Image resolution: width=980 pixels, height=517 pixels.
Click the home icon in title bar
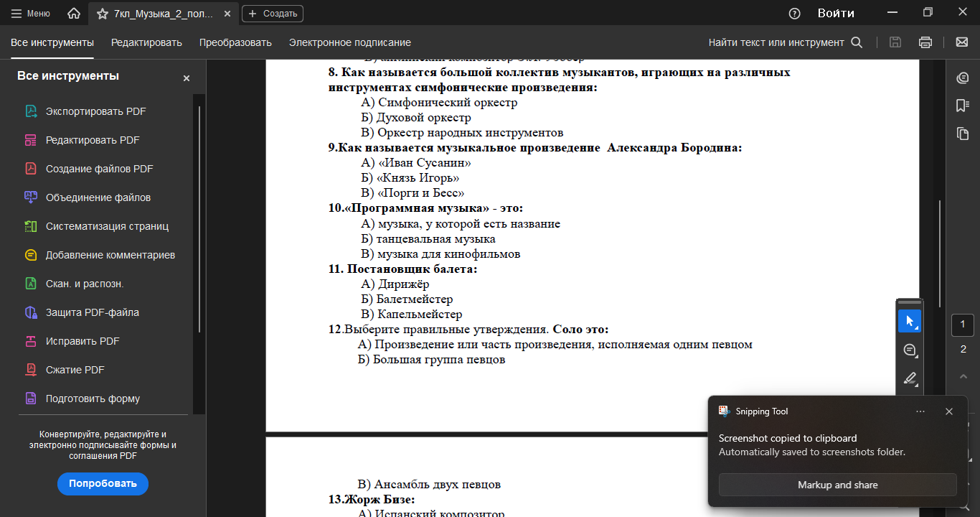[73, 14]
